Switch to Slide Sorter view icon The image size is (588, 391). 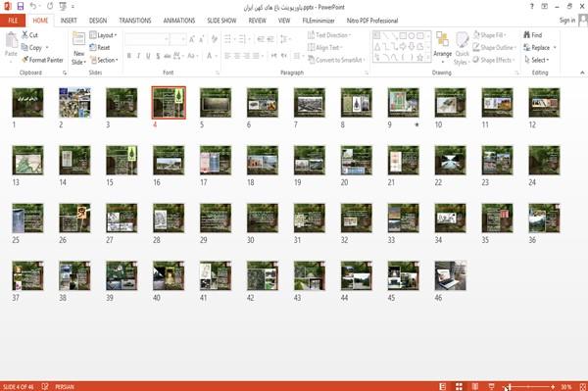click(459, 386)
